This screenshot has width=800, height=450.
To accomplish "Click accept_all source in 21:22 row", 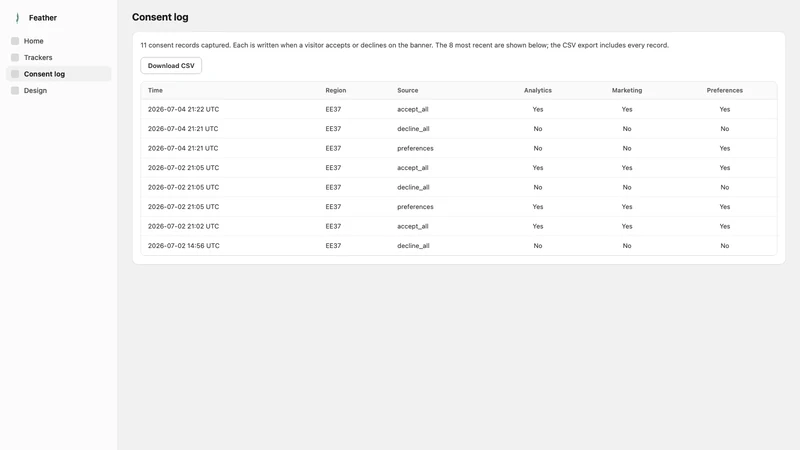I will point(413,109).
